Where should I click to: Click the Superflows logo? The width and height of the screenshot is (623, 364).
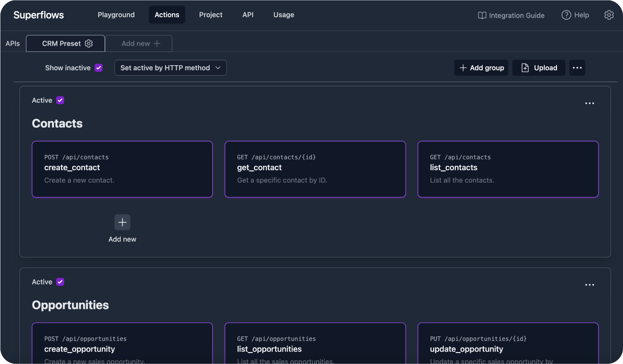pyautogui.click(x=38, y=15)
